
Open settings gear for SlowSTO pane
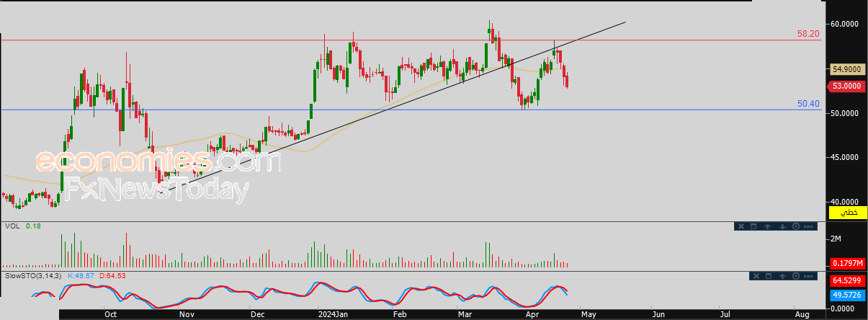[x=796, y=276]
